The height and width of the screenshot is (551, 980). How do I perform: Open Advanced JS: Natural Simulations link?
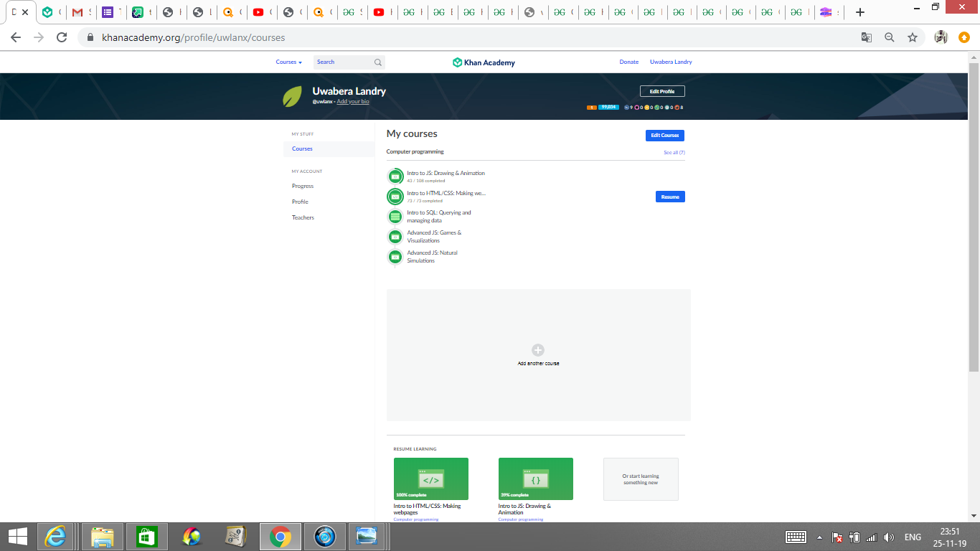coord(432,257)
